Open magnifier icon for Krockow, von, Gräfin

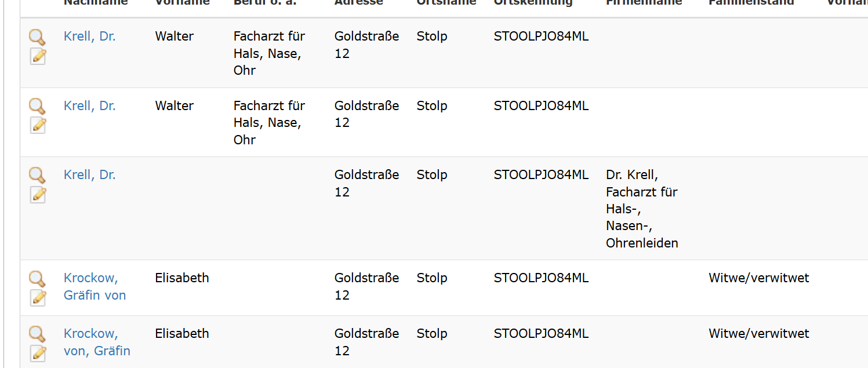pos(37,334)
